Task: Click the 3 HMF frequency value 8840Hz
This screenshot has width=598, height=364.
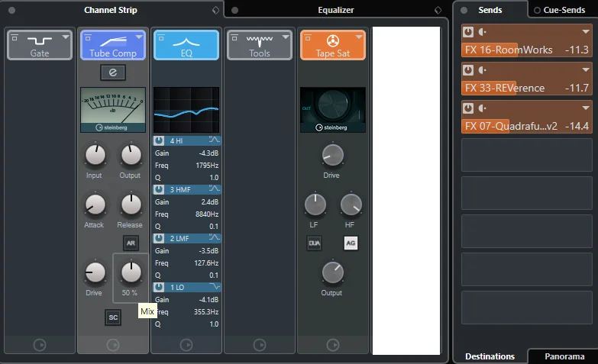Action: point(207,214)
